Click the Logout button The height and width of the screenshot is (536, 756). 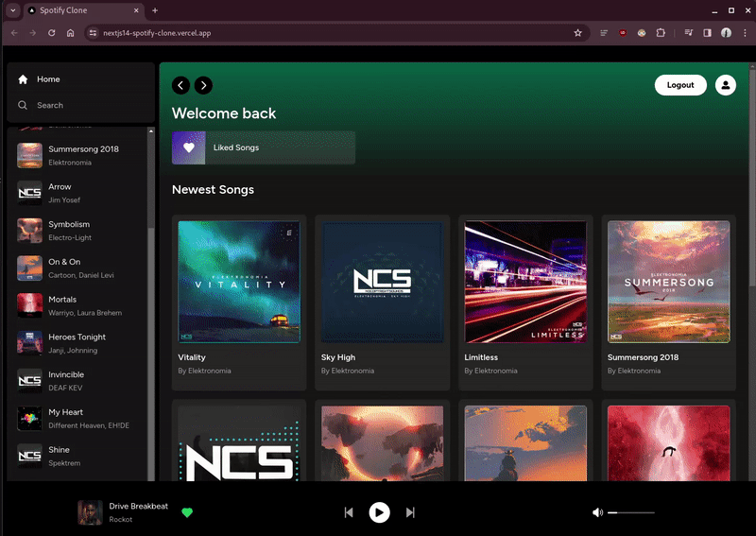(680, 85)
